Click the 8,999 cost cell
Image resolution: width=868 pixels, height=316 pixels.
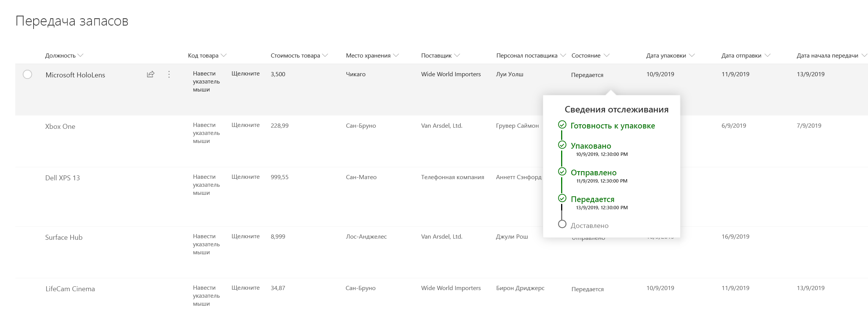click(278, 237)
